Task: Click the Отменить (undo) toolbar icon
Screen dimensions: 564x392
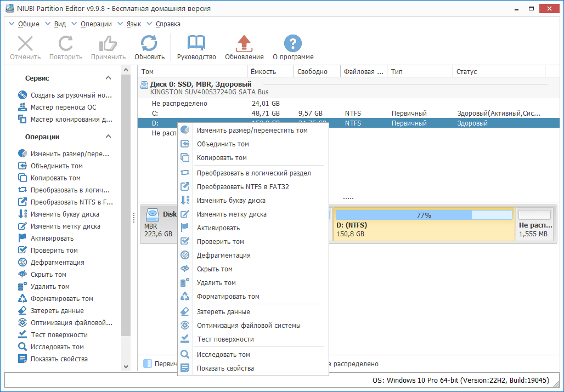Action: [25, 43]
